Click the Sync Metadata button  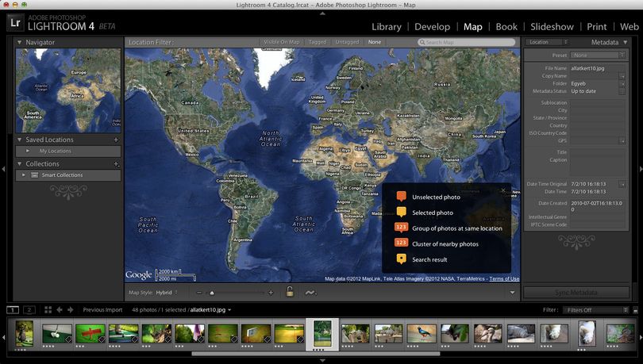(576, 293)
